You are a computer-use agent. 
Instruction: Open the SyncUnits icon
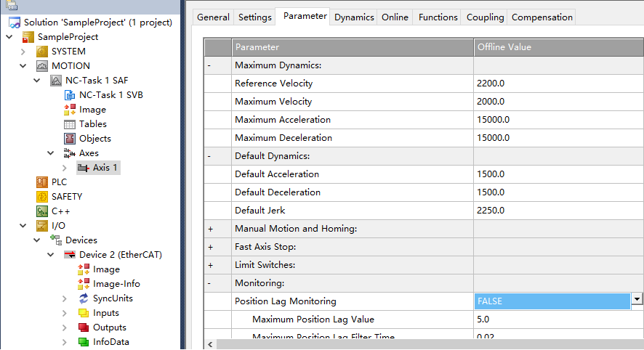coord(84,298)
